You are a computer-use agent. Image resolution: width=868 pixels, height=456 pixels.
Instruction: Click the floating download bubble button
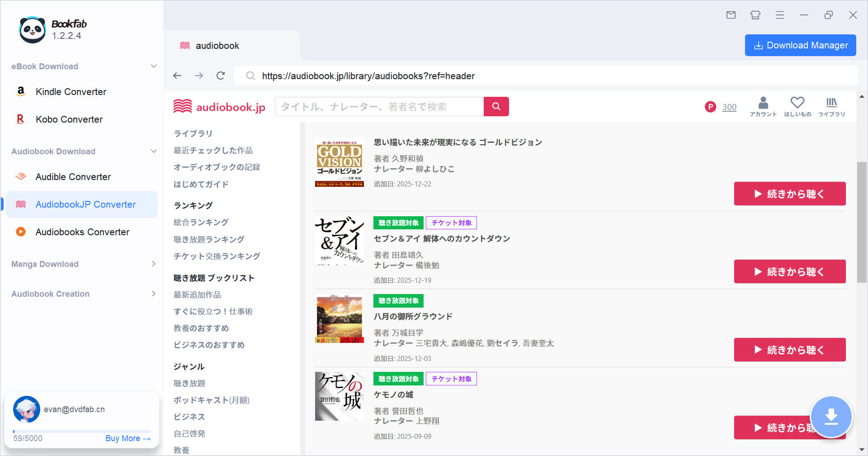coord(831,417)
